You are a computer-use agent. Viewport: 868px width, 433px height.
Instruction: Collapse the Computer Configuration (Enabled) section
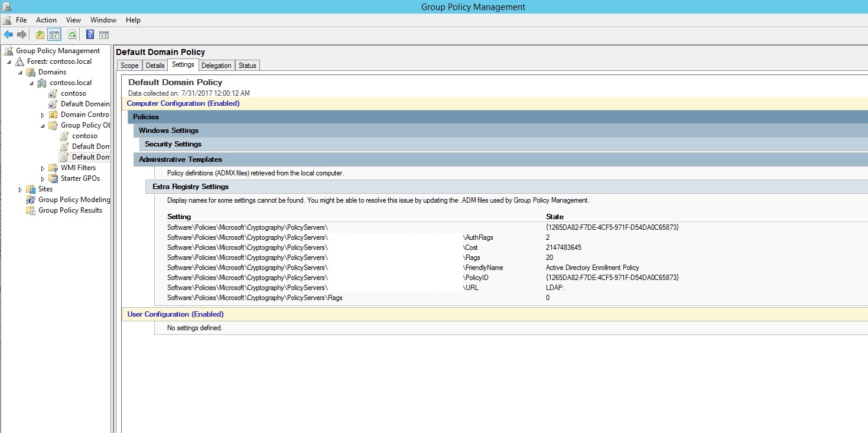click(494, 103)
